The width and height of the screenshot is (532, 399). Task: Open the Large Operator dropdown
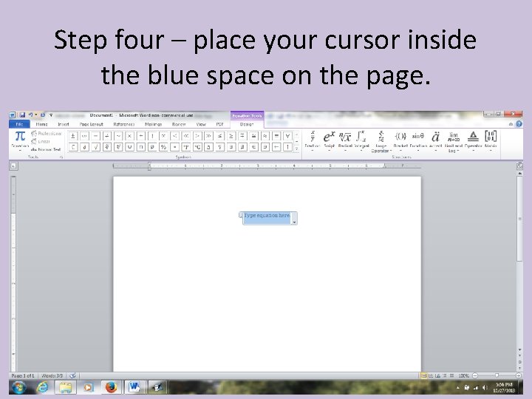point(381,142)
